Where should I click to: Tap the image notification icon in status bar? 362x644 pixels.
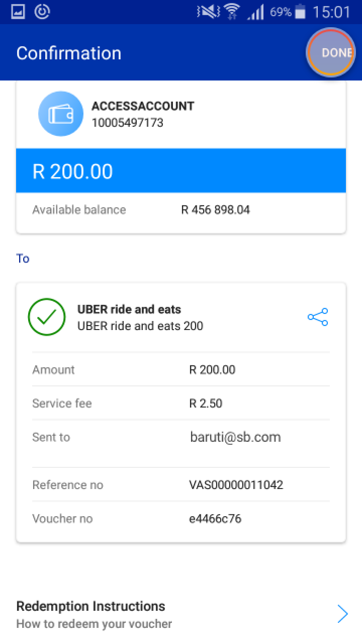point(18,12)
